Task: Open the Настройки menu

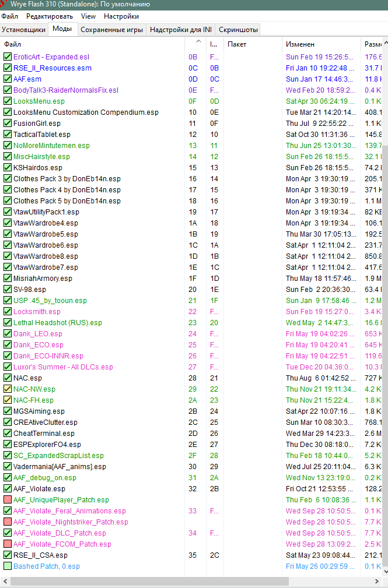Action: click(121, 16)
